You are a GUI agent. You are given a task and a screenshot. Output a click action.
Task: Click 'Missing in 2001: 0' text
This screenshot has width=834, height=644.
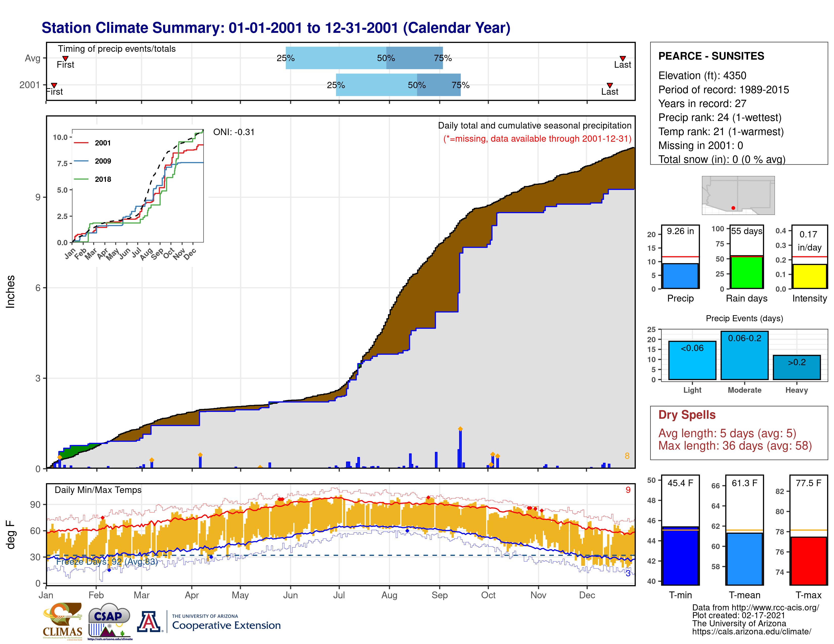click(x=700, y=145)
